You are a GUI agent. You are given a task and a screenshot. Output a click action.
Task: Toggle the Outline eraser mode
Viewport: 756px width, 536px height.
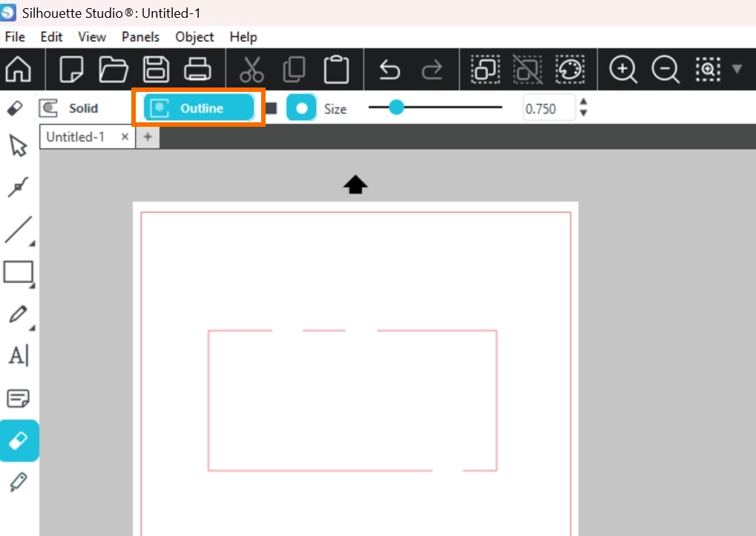199,108
